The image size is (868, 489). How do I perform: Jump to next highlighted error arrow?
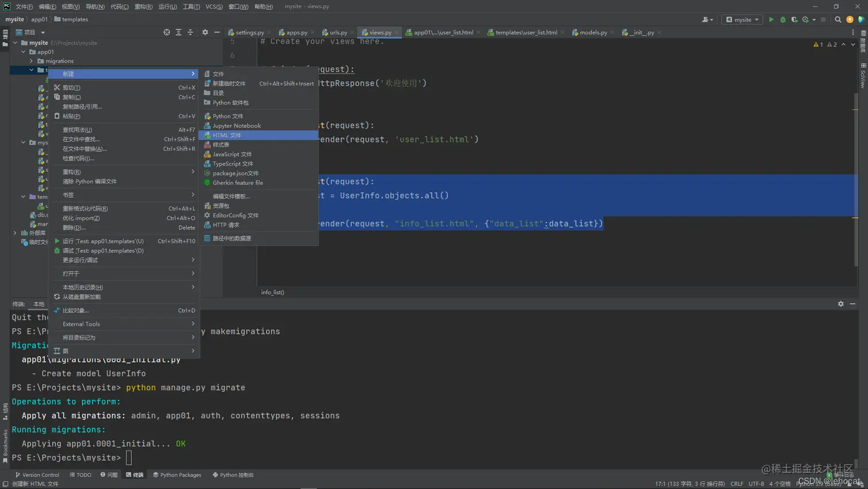852,44
